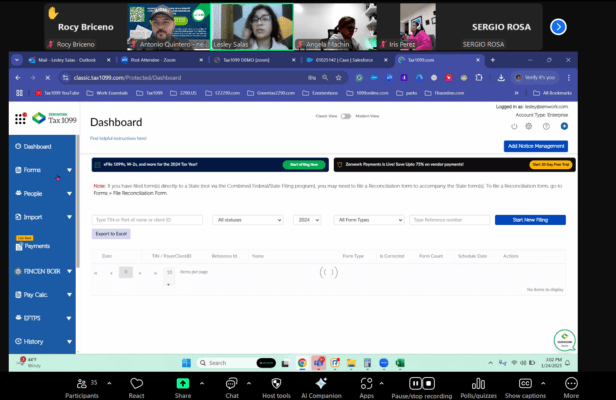Toggle Classic View to Modern View
The height and width of the screenshot is (400, 616).
tap(345, 116)
